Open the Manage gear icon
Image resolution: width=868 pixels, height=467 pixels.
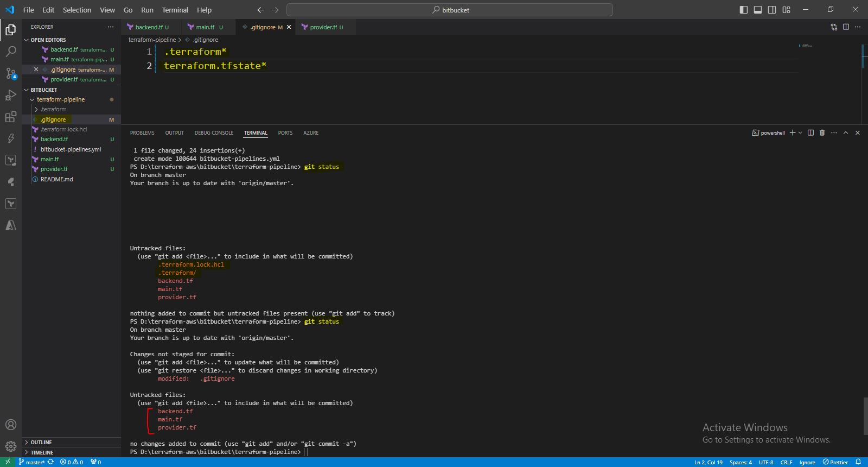[x=11, y=446]
